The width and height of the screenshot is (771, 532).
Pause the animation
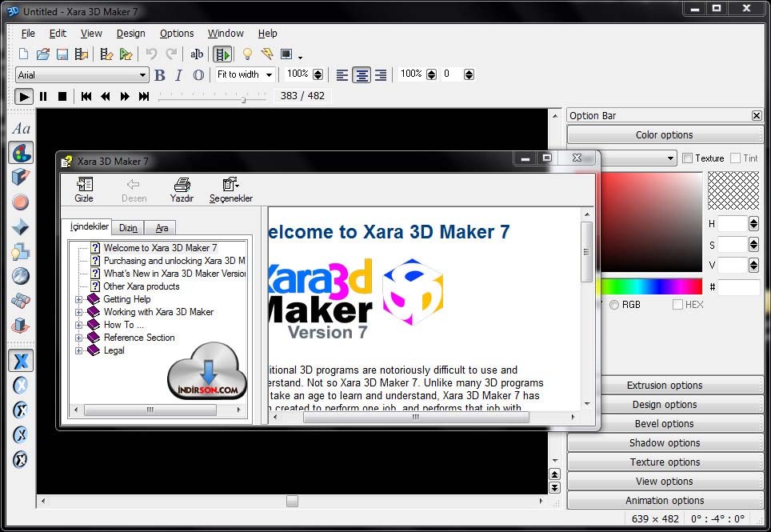click(43, 96)
